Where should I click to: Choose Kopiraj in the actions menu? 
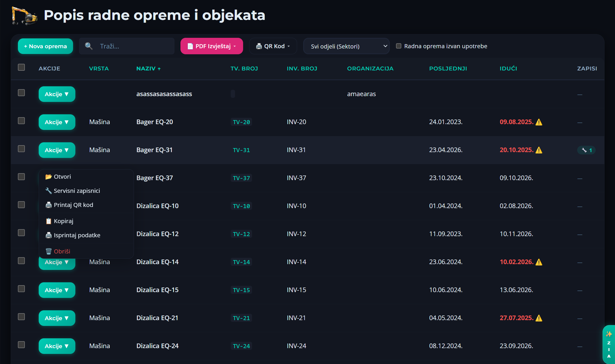pos(86,221)
